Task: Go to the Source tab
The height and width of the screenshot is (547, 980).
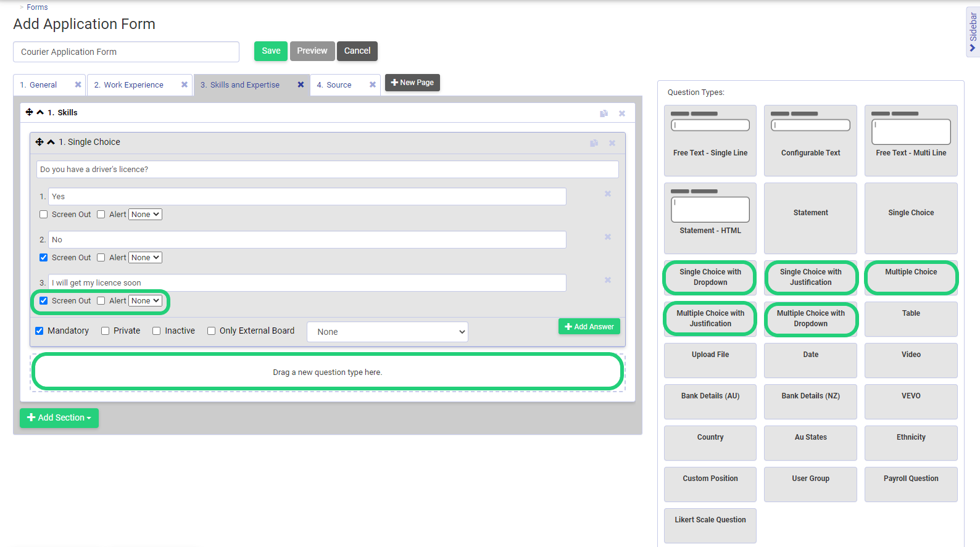Action: (334, 85)
